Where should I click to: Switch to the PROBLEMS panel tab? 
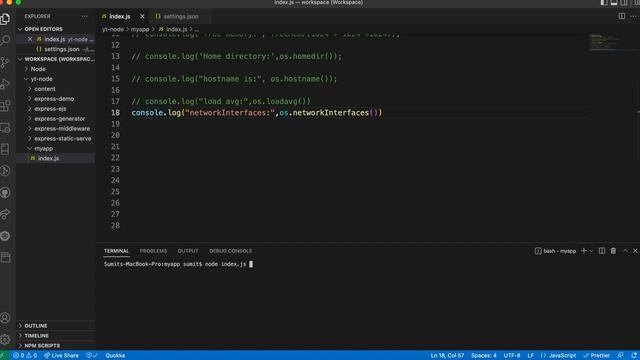(x=153, y=251)
